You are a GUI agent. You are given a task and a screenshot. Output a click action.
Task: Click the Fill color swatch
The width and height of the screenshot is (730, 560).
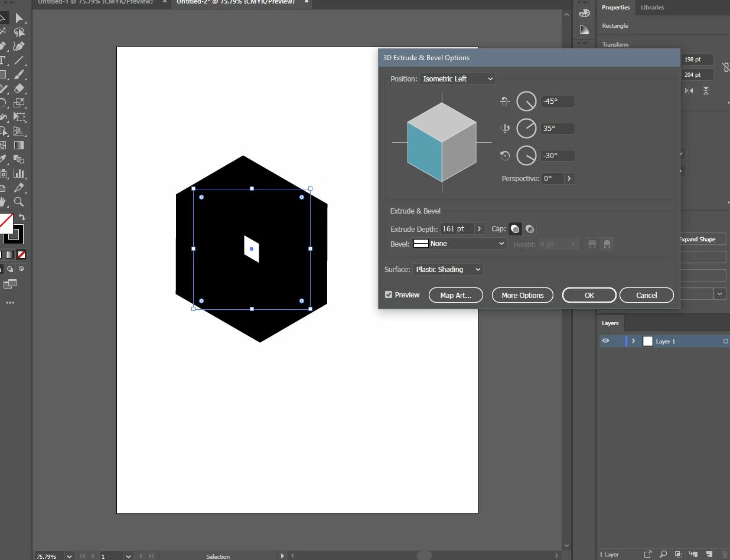click(5, 222)
